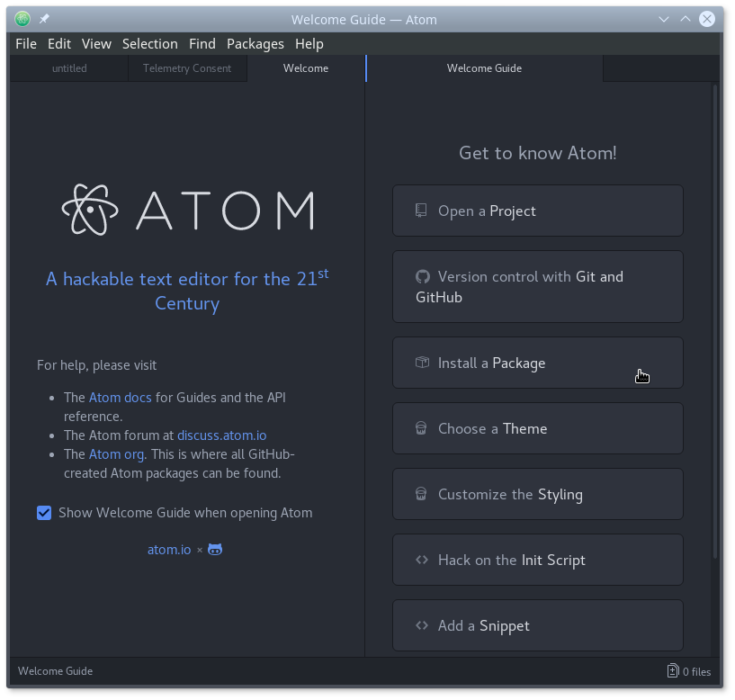This screenshot has height=700, width=735.
Task: Expand the Install a Package section
Action: (537, 363)
